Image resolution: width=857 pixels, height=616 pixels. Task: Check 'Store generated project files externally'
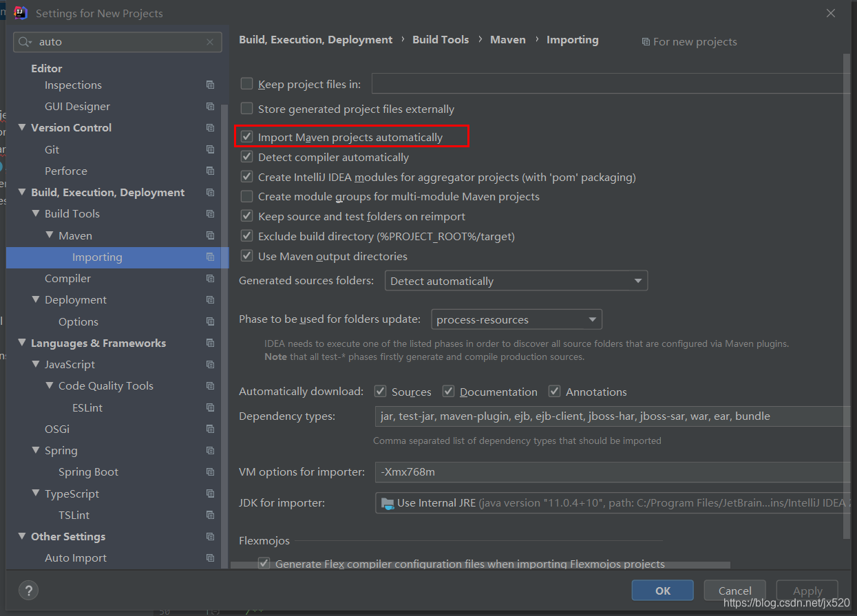pyautogui.click(x=246, y=109)
